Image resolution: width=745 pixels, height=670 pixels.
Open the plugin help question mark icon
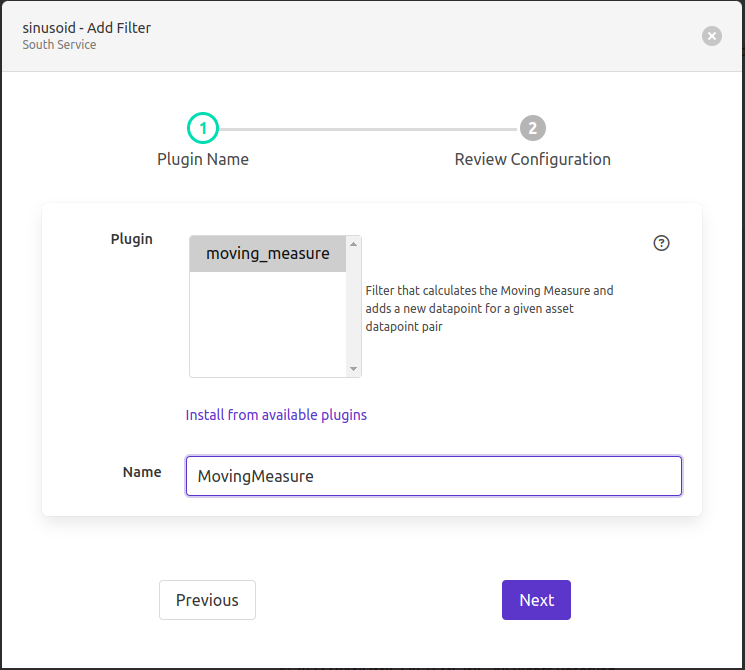click(661, 243)
